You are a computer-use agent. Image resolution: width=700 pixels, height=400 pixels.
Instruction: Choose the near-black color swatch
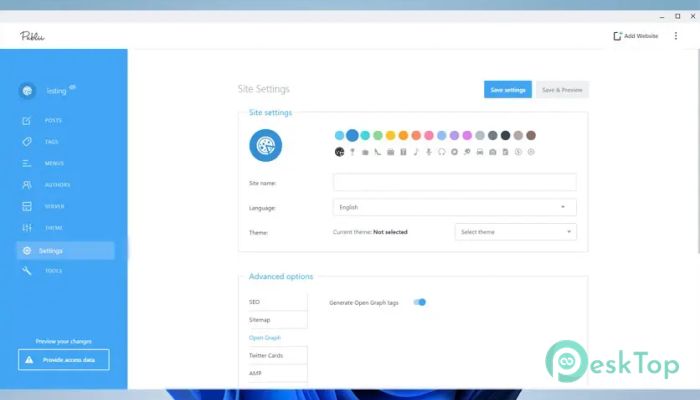(x=505, y=135)
